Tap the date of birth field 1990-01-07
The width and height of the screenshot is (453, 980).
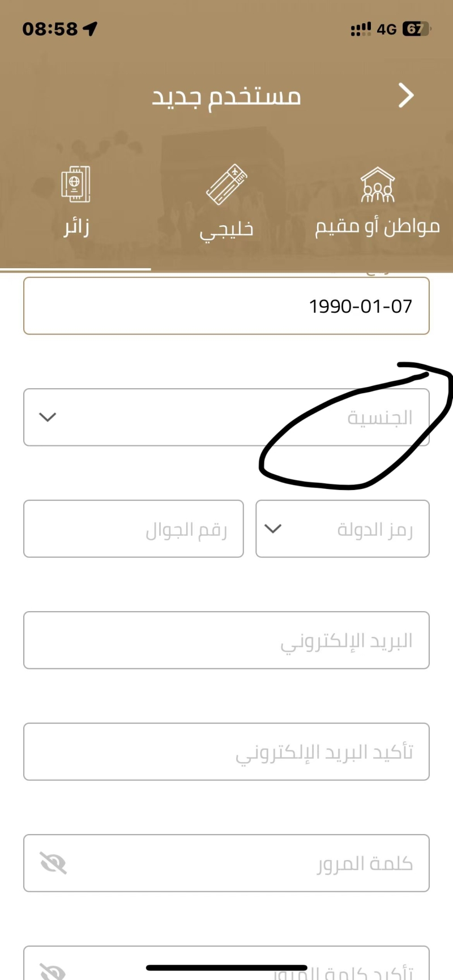(226, 306)
